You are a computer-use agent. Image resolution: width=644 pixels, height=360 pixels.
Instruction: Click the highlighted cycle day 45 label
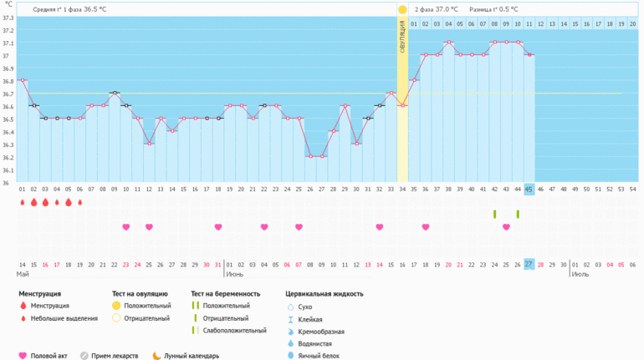(x=529, y=190)
